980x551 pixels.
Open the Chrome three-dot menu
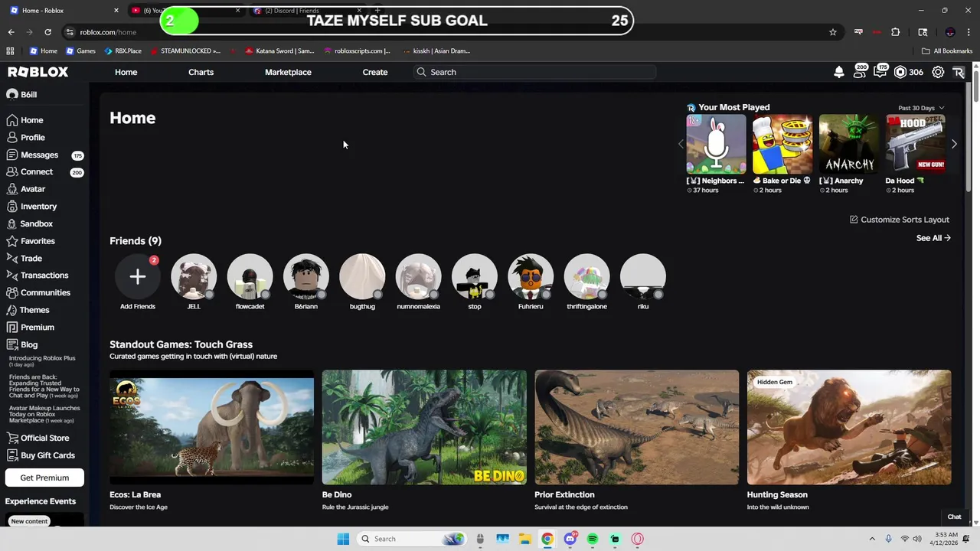coord(969,32)
